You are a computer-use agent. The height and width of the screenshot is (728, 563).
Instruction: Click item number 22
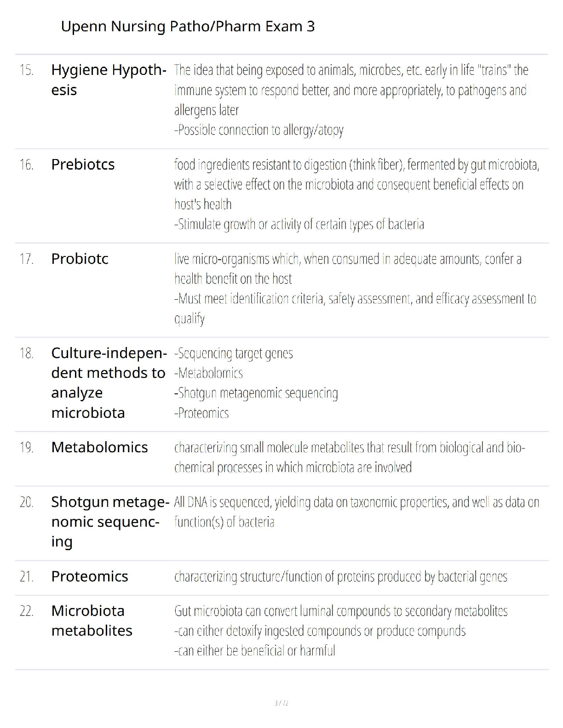[26, 611]
